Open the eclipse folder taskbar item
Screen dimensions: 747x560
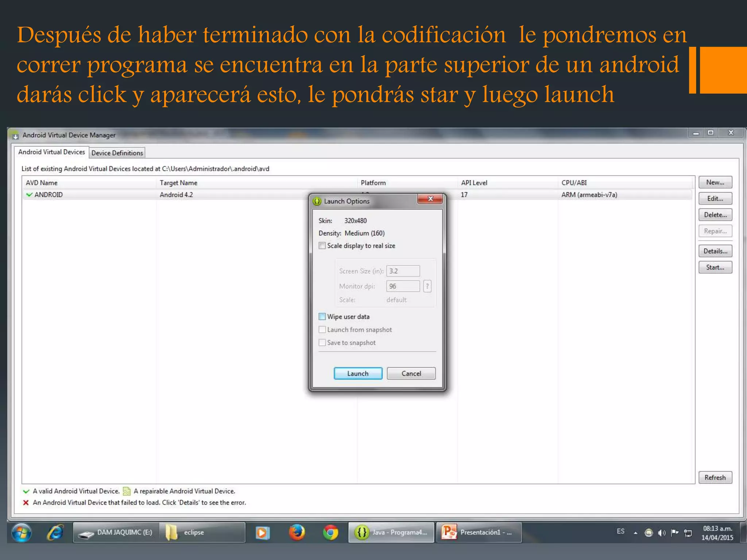tap(202, 533)
